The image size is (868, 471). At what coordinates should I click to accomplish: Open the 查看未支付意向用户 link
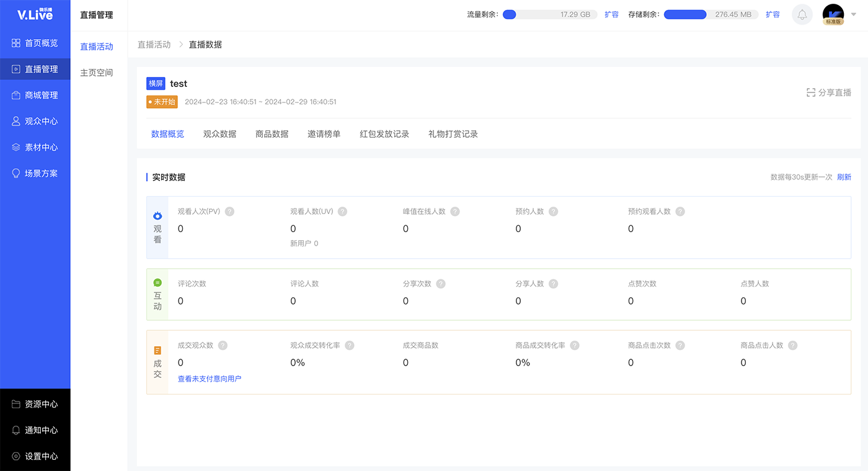[210, 379]
